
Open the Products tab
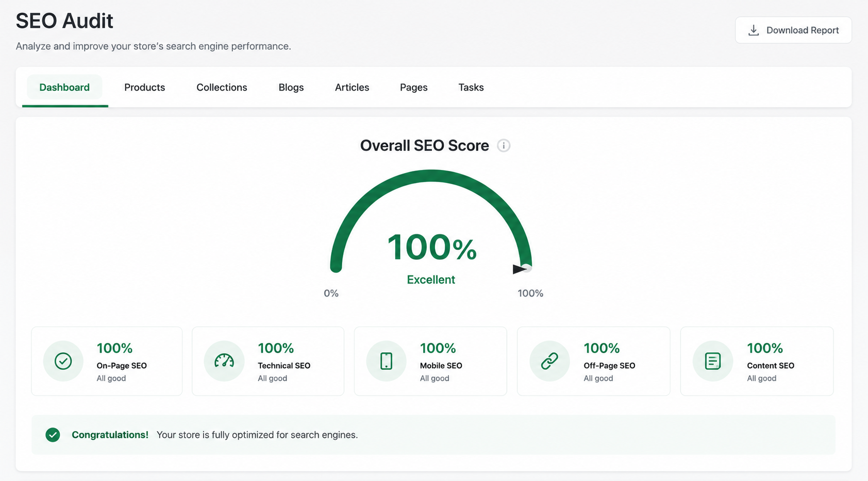144,88
